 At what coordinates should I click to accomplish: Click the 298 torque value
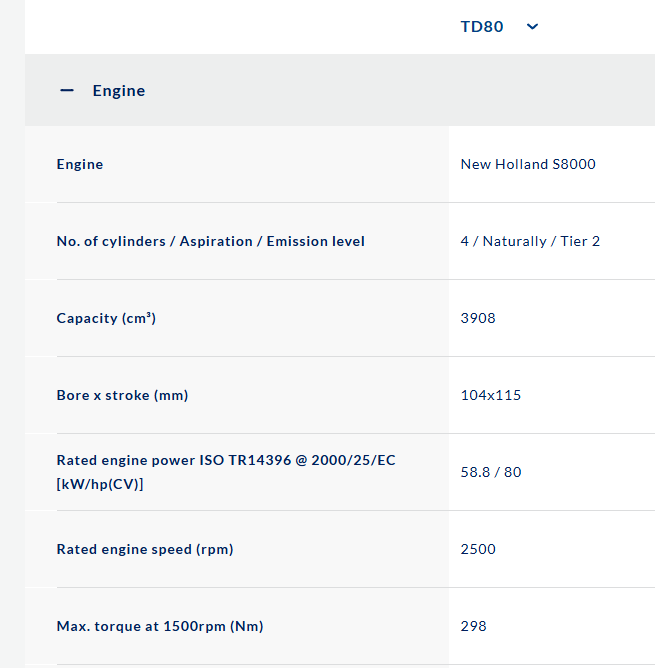[474, 626]
